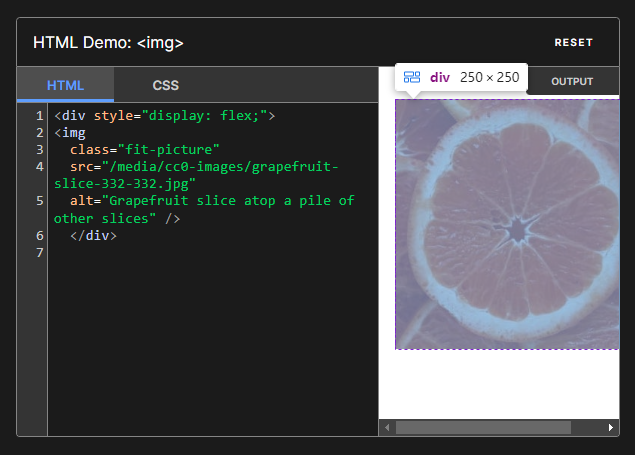This screenshot has height=455, width=635.
Task: Open the CSS tab
Action: 165,85
